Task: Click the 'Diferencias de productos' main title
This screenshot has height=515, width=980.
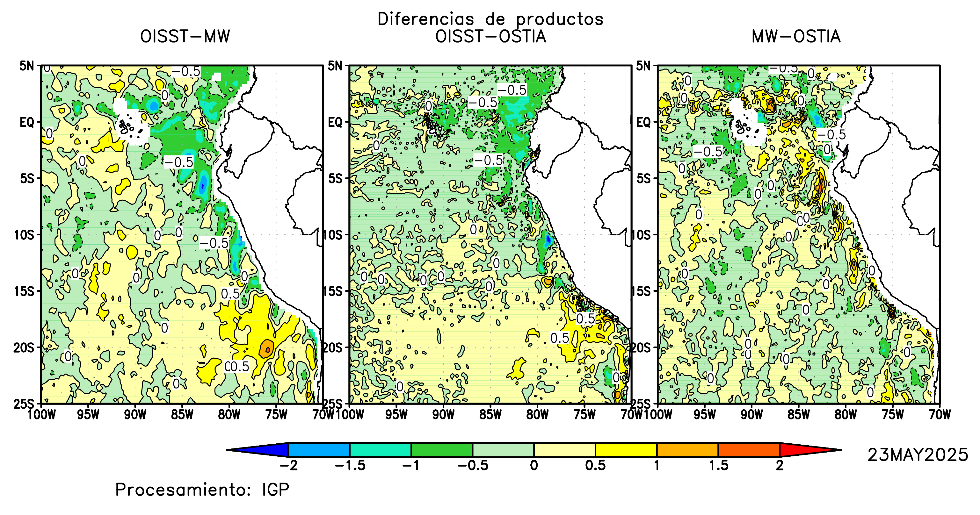Action: coord(490,19)
